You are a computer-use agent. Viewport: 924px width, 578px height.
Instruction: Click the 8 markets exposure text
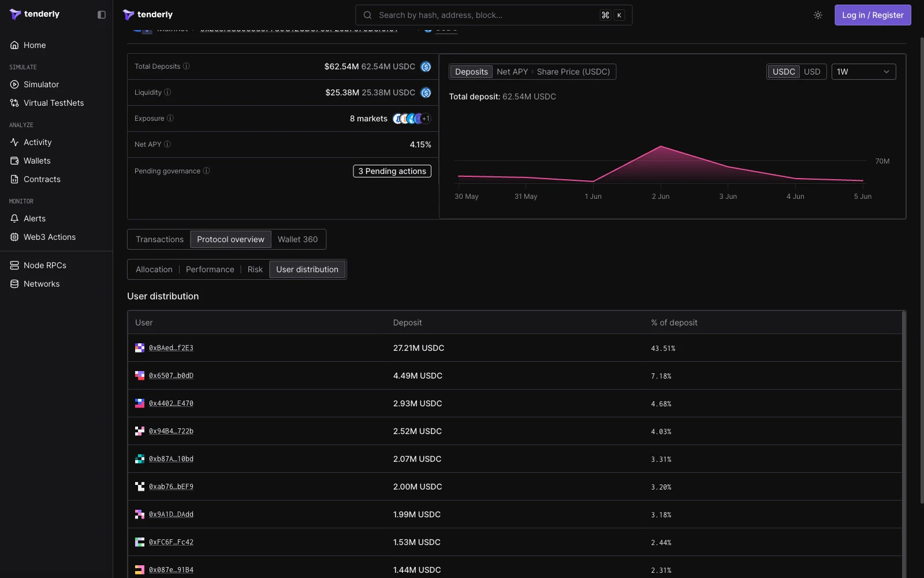coord(368,118)
